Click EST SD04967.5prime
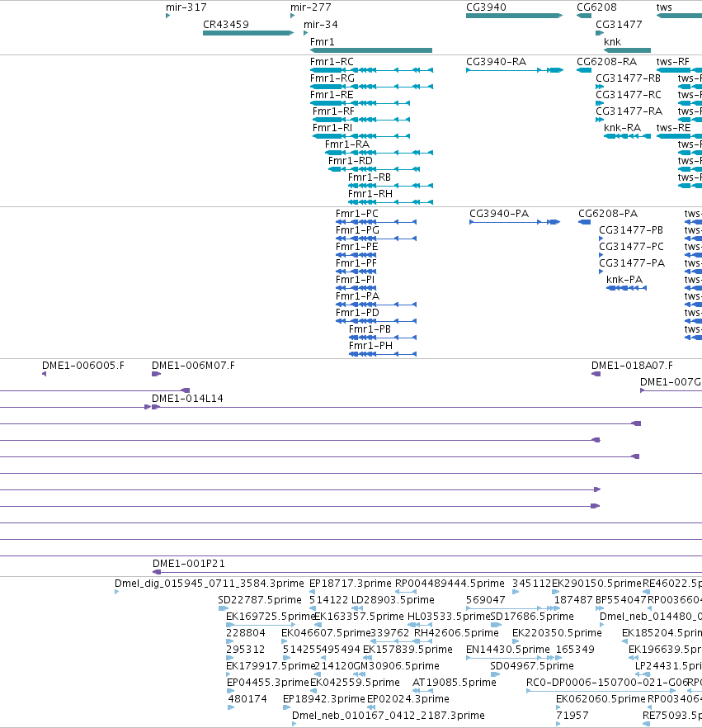 click(x=495, y=674)
